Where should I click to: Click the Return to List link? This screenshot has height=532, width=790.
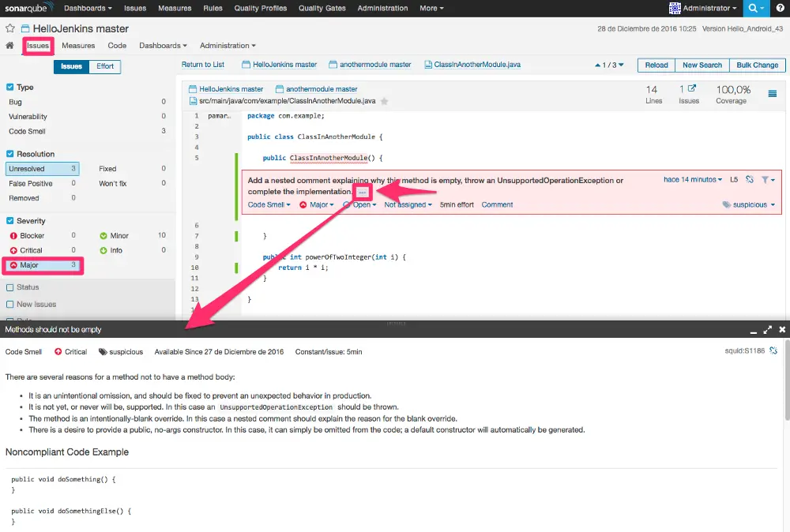[x=202, y=65]
